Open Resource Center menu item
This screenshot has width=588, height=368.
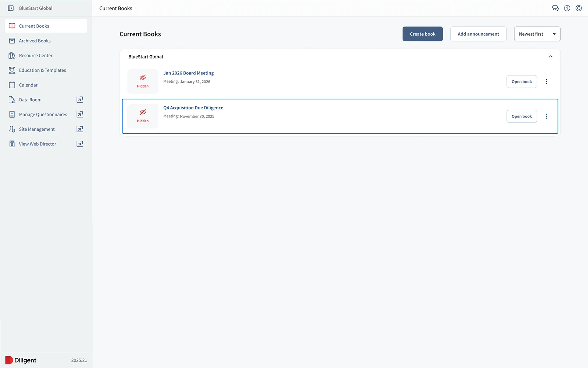[46, 56]
